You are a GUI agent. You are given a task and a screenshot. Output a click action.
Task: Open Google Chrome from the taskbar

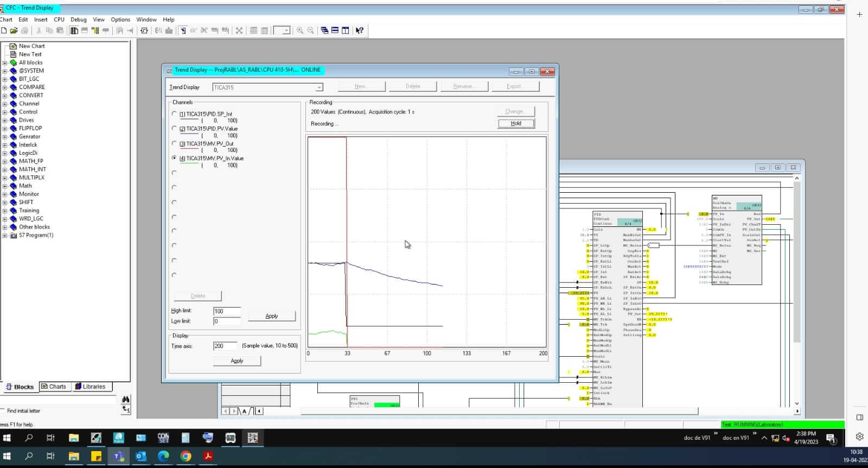[x=186, y=456]
